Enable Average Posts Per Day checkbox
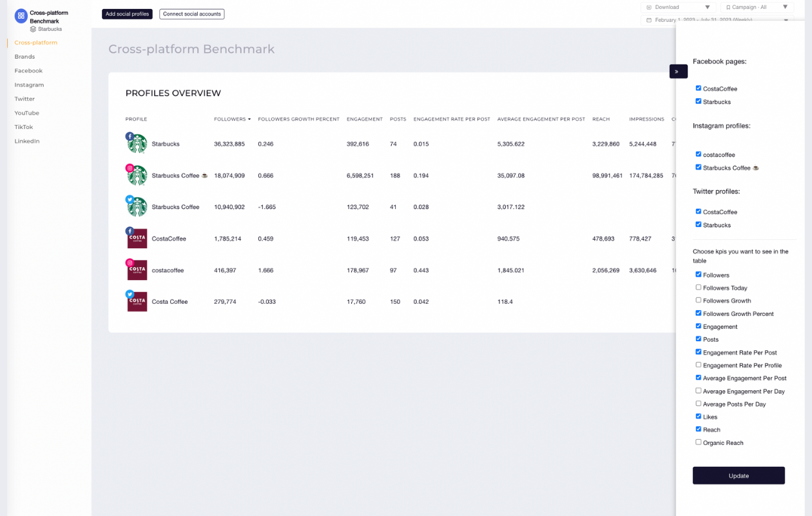812x516 pixels. pos(698,403)
